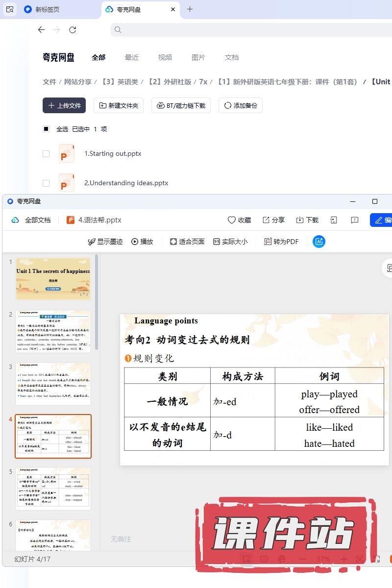Show ink marks with 显示墨迹

click(x=105, y=242)
